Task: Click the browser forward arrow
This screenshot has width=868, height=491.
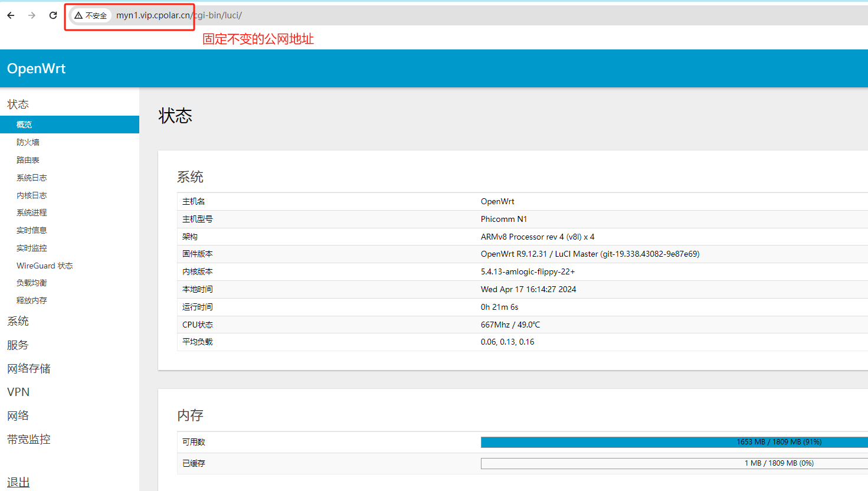Action: pyautogui.click(x=32, y=15)
